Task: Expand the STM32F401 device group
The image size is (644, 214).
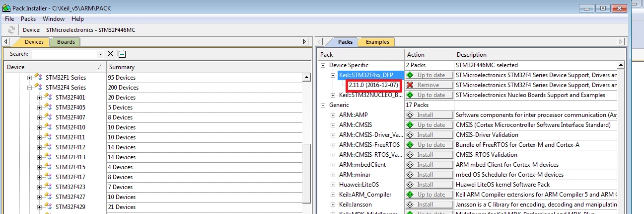Action: point(39,98)
